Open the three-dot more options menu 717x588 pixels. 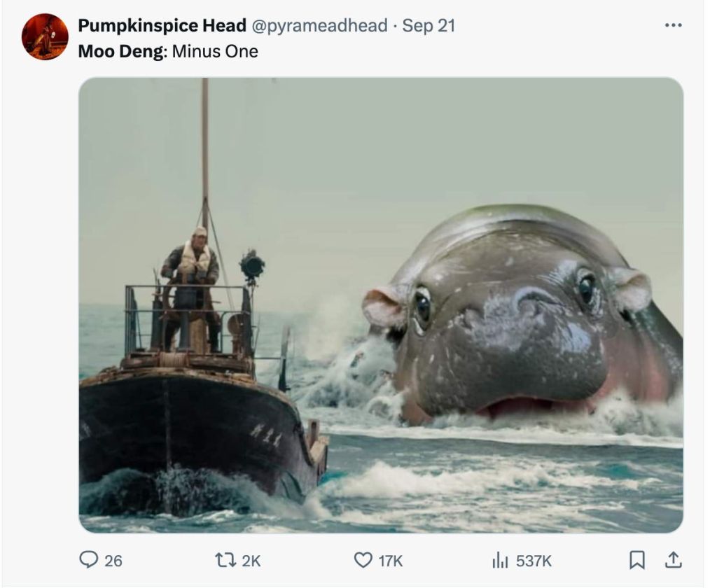pyautogui.click(x=674, y=25)
